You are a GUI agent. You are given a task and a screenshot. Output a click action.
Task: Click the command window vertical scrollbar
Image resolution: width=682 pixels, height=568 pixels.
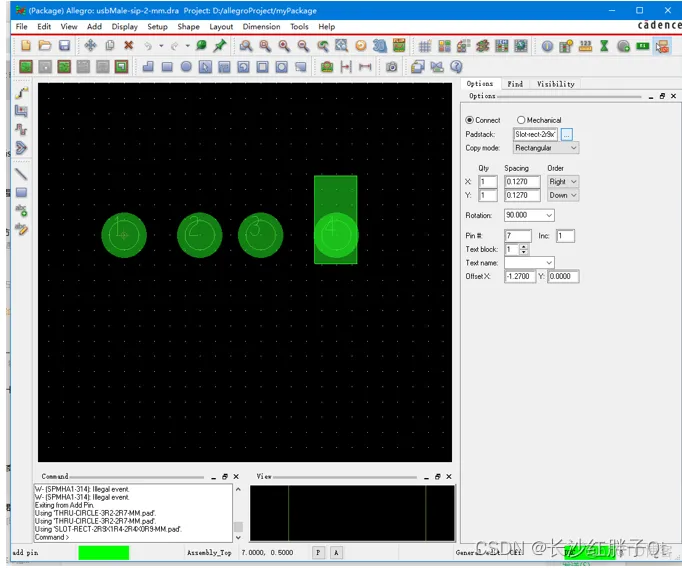tap(238, 513)
